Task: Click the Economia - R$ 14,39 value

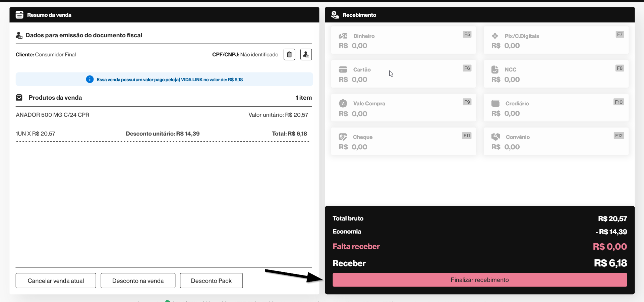Action: click(611, 232)
